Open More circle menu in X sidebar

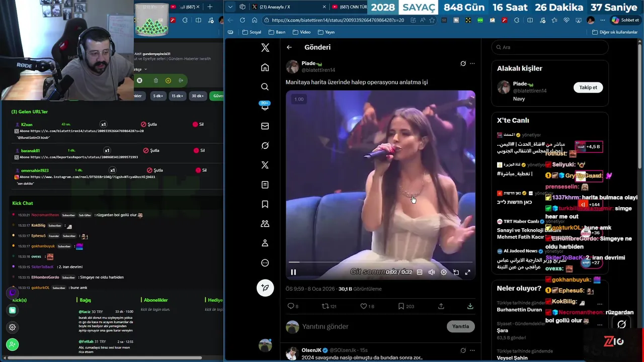point(265,263)
